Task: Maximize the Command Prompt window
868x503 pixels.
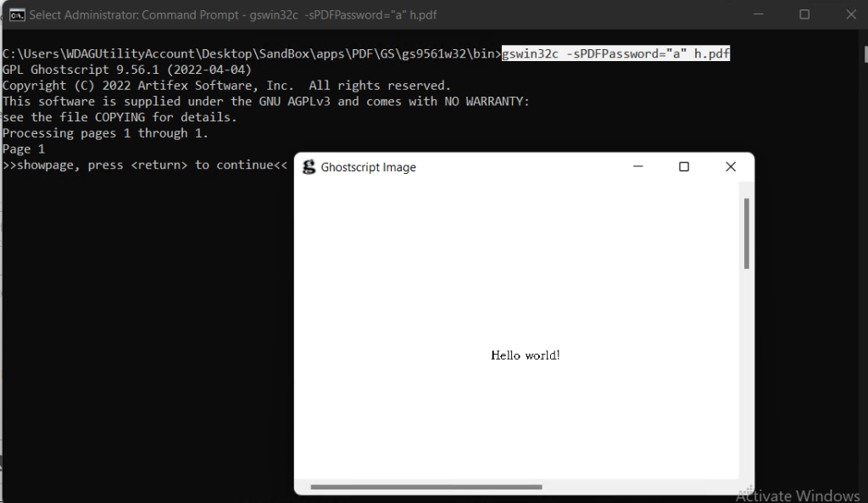Action: [x=804, y=14]
